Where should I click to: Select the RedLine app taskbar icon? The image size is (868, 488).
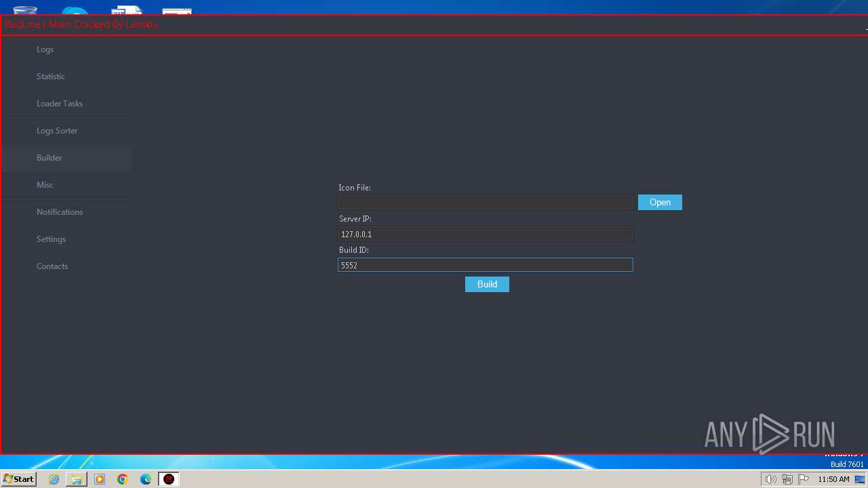(169, 479)
